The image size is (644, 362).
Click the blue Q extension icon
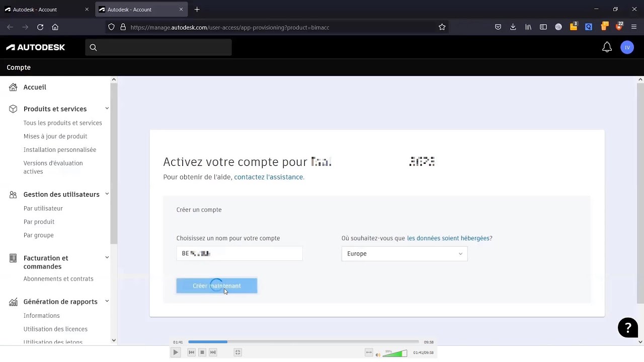point(589,27)
